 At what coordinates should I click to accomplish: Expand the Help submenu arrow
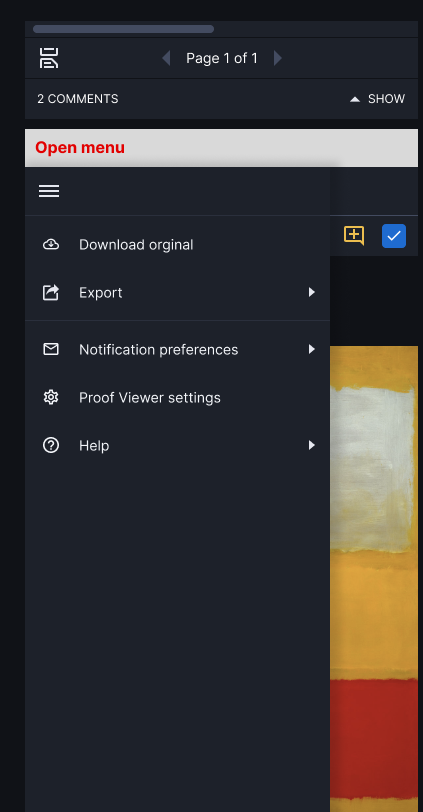click(312, 445)
